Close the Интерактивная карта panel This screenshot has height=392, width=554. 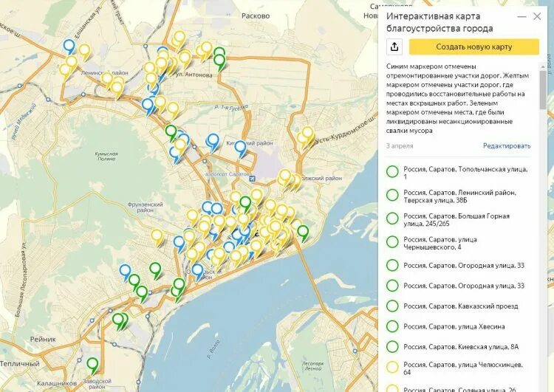tap(537, 16)
